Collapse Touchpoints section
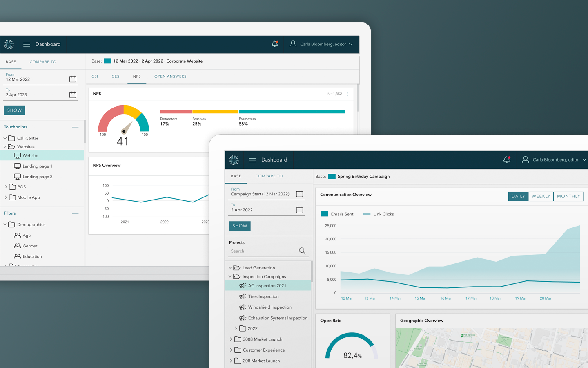This screenshot has width=588, height=368. [x=75, y=127]
